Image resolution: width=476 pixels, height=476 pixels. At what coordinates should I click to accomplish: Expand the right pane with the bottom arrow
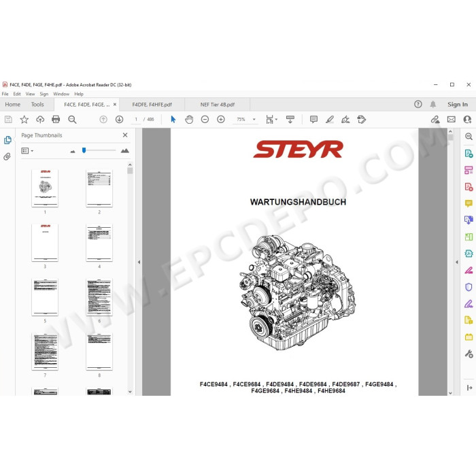(x=469, y=388)
